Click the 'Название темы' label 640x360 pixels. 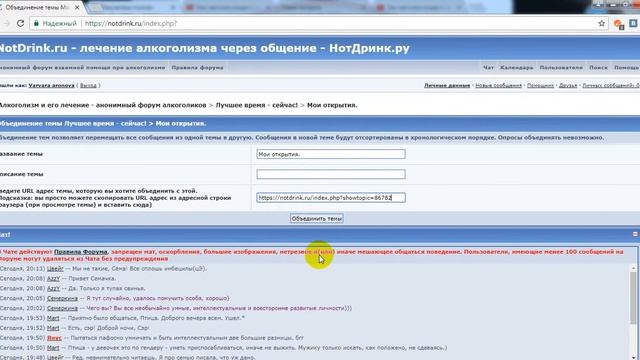pyautogui.click(x=21, y=154)
